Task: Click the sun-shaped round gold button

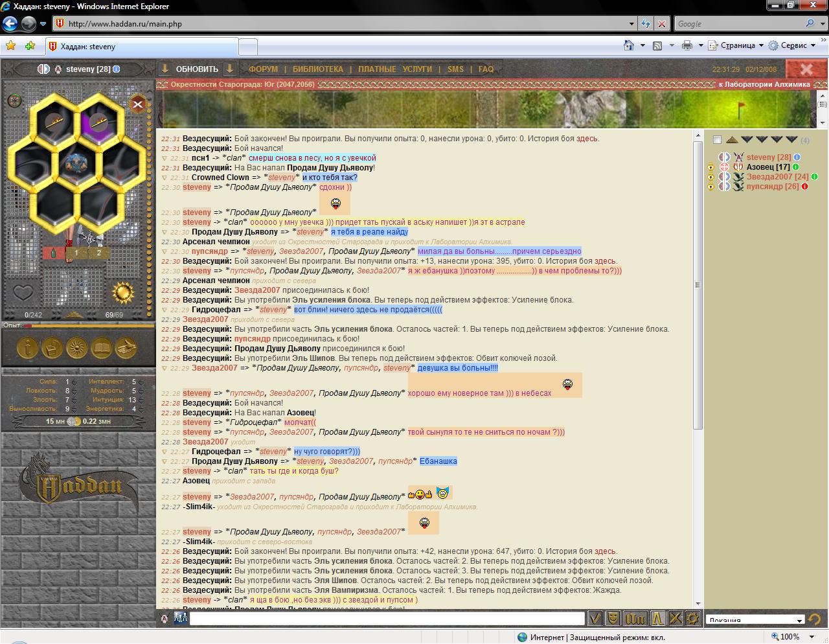Action: coord(77,349)
